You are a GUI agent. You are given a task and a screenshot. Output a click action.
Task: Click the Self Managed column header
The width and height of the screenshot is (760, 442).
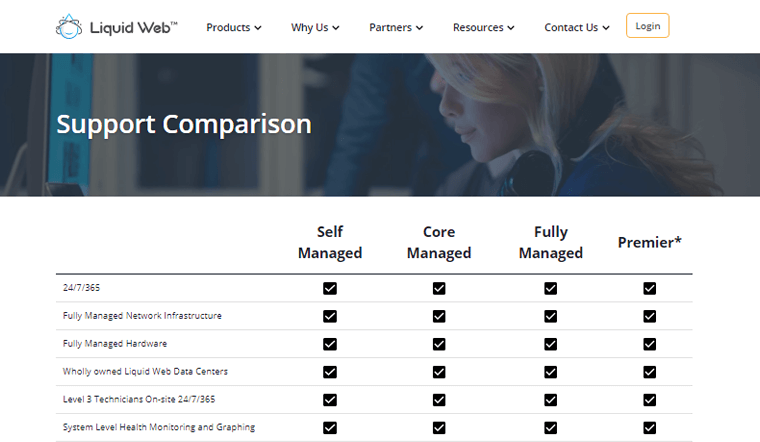[x=330, y=242]
